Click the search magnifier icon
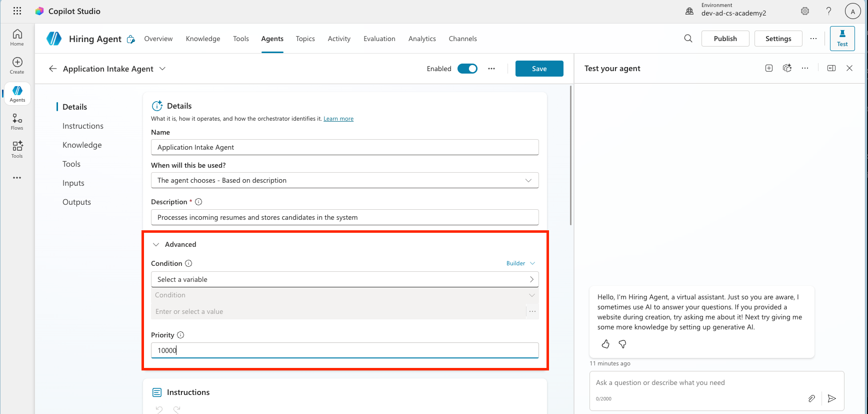868x414 pixels. [x=688, y=39]
